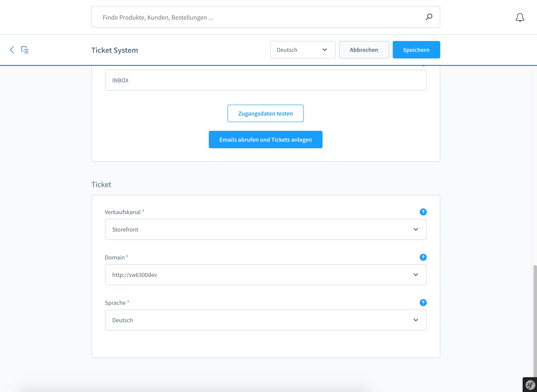Expand the Sprache Deutsch dropdown
This screenshot has width=537, height=392.
pyautogui.click(x=266, y=320)
